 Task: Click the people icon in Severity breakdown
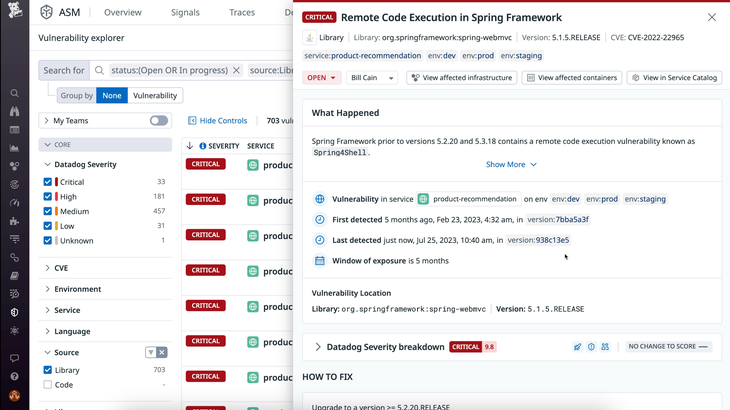605,347
